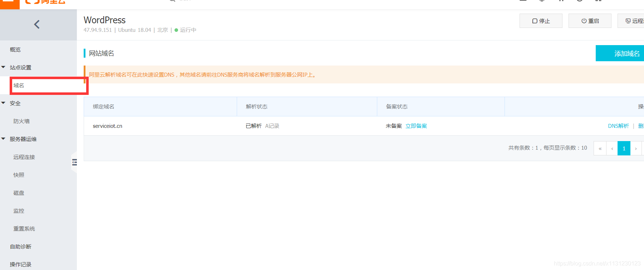Click the Ubuntu 18.04 label
The width and height of the screenshot is (644, 270).
[134, 30]
